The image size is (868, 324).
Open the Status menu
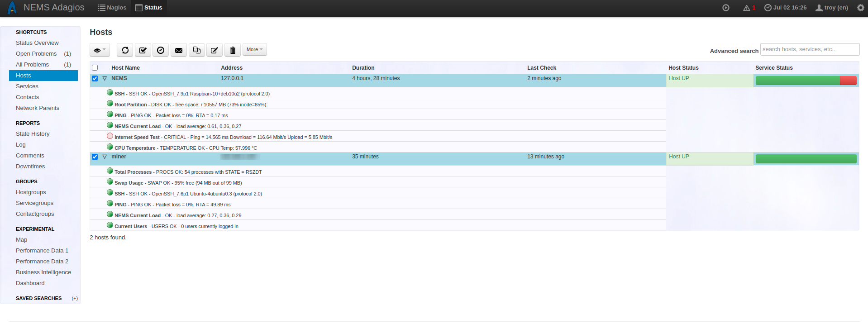click(x=149, y=8)
